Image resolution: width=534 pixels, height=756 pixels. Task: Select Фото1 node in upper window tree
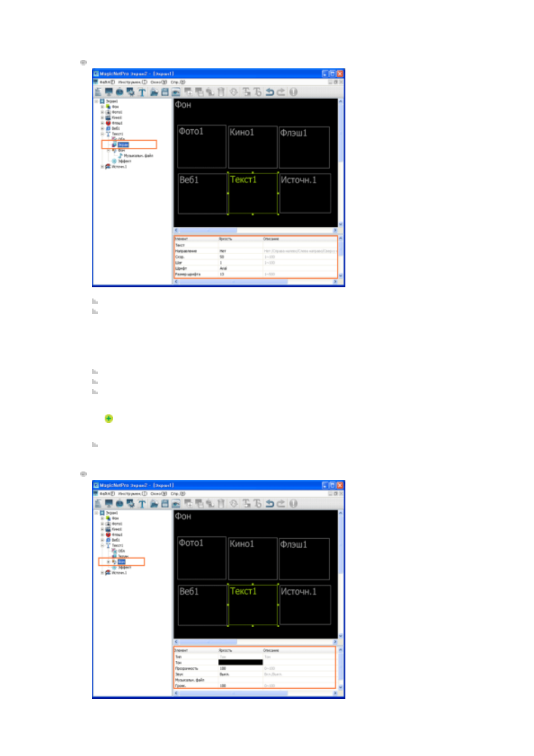[117, 112]
